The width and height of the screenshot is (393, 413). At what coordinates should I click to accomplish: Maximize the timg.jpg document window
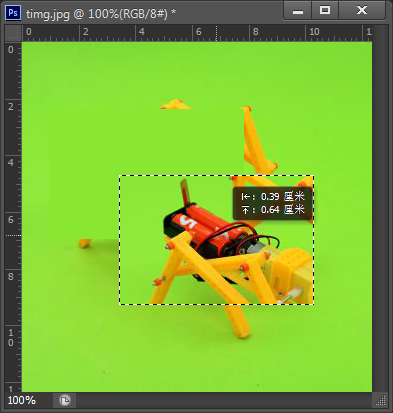325,11
